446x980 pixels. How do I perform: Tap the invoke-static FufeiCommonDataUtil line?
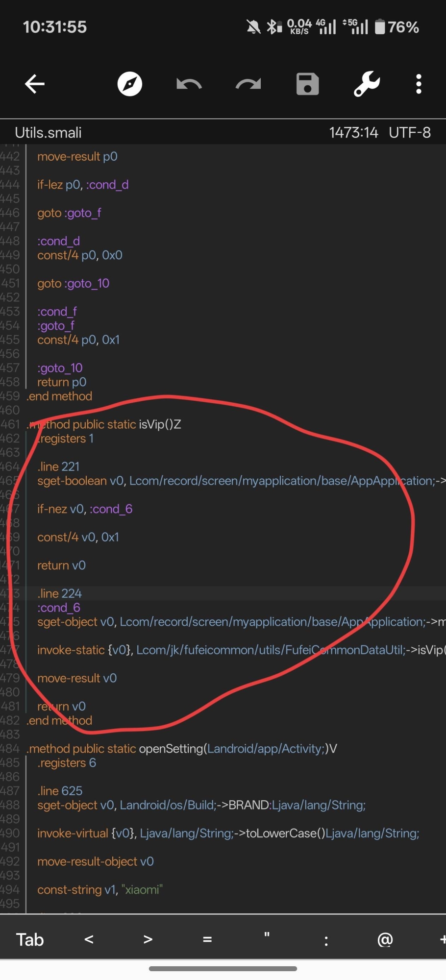[242, 650]
